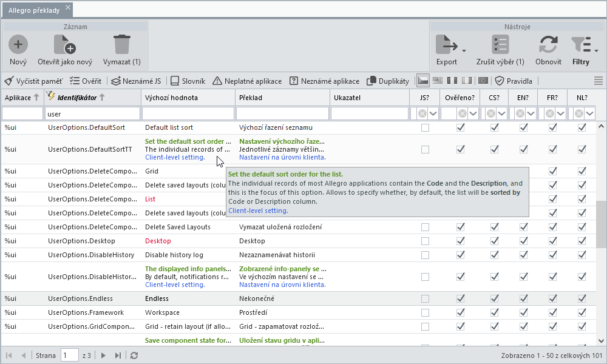Go to the first page
607x364 pixels.
pyautogui.click(x=8, y=356)
